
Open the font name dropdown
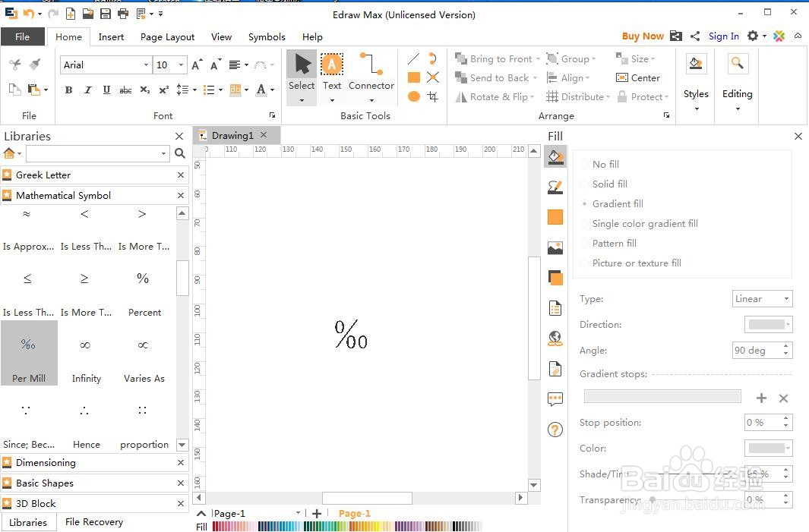[x=146, y=65]
